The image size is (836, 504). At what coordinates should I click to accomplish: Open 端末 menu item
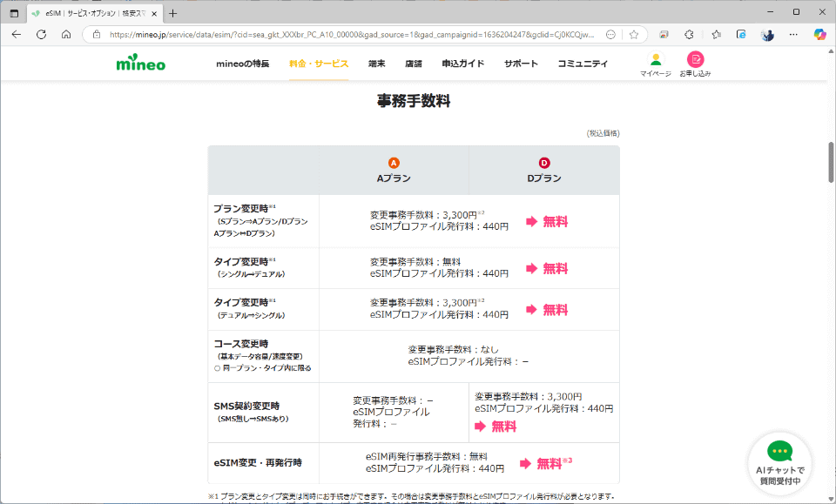click(x=376, y=64)
